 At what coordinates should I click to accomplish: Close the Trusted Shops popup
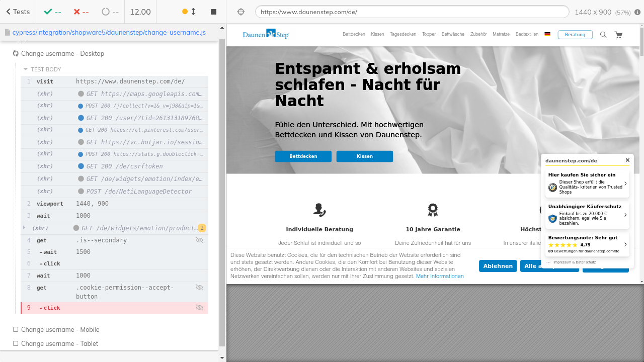(x=627, y=160)
